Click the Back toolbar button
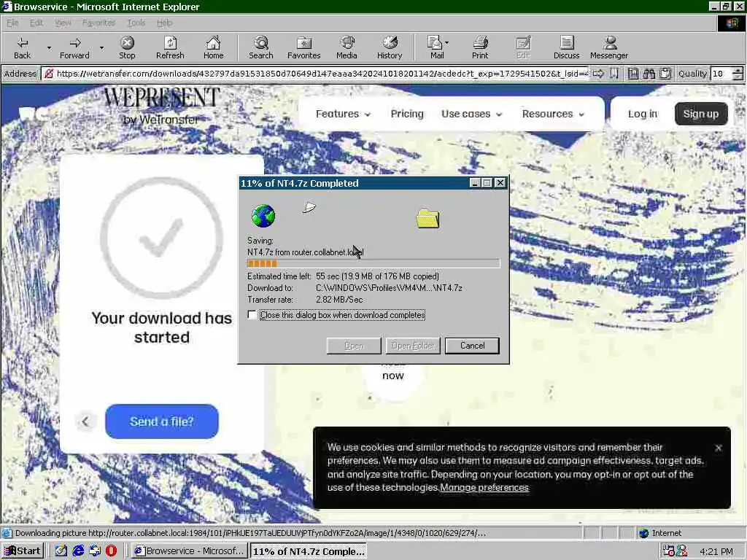 click(x=22, y=47)
